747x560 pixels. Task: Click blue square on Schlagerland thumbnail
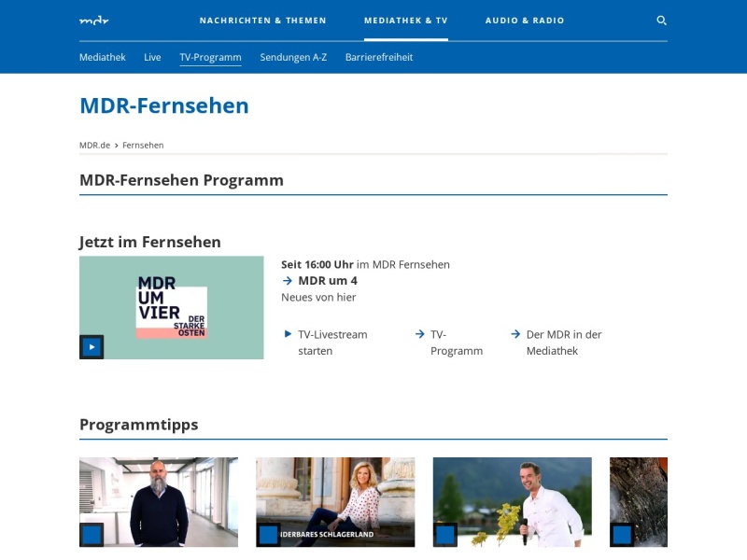tap(268, 535)
